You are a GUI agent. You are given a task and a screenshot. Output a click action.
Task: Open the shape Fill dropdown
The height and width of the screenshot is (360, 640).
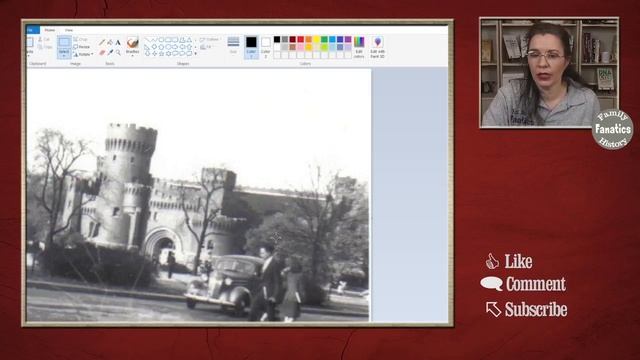pos(206,47)
